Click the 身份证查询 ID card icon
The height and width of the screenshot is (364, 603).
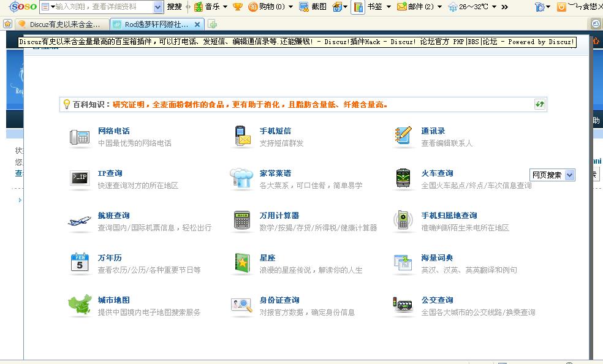coord(241,306)
